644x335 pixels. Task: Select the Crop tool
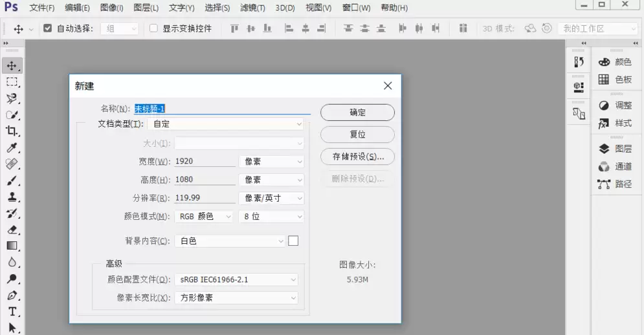point(12,131)
